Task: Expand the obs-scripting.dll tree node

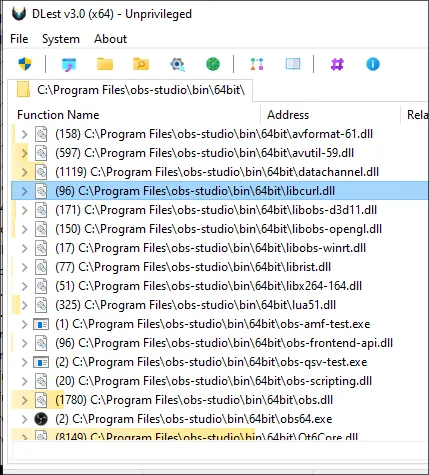Action: click(24, 381)
